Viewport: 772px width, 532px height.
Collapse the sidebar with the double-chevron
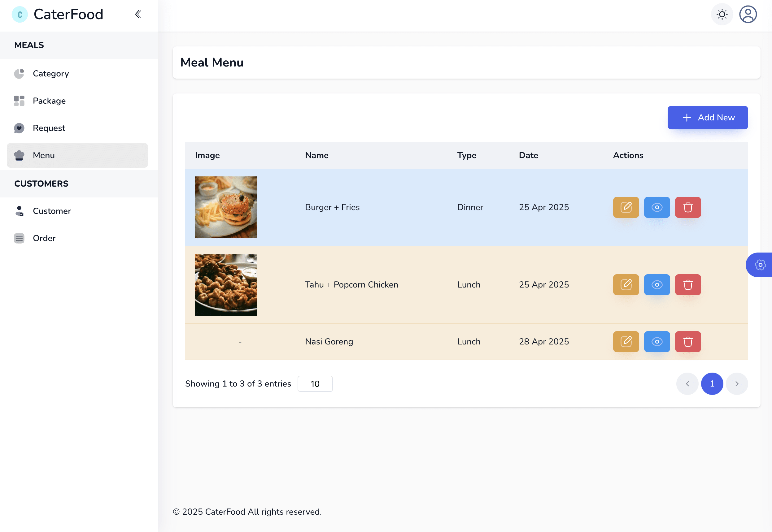(x=137, y=14)
